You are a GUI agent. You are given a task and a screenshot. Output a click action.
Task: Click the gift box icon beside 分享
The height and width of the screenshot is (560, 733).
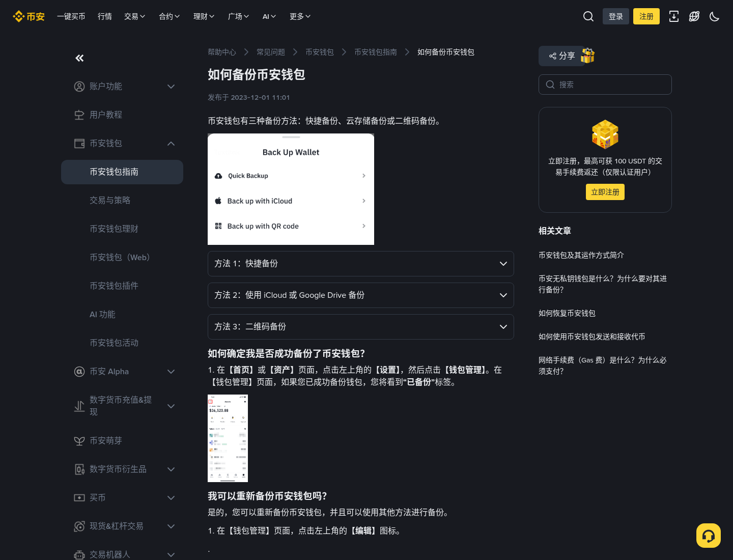[x=588, y=55]
